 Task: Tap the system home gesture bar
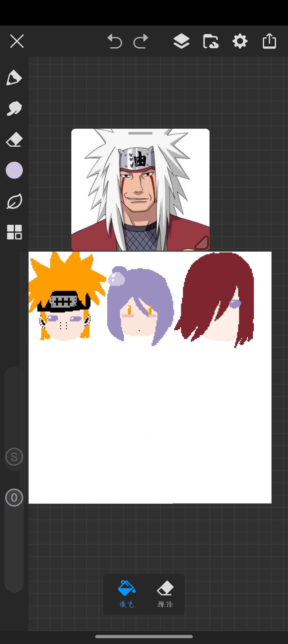click(144, 637)
